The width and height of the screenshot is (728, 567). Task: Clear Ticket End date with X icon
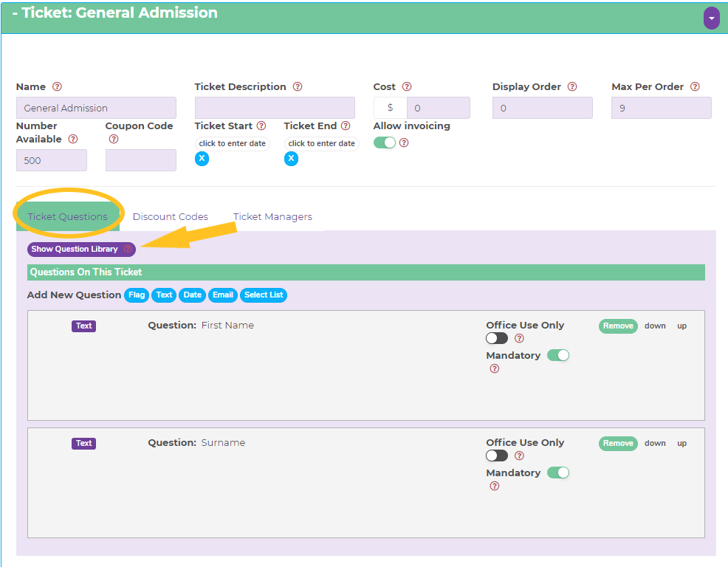coord(292,159)
